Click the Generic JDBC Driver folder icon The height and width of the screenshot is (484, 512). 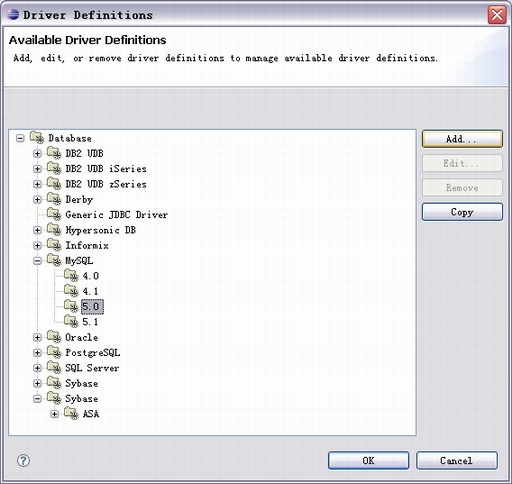coord(54,214)
